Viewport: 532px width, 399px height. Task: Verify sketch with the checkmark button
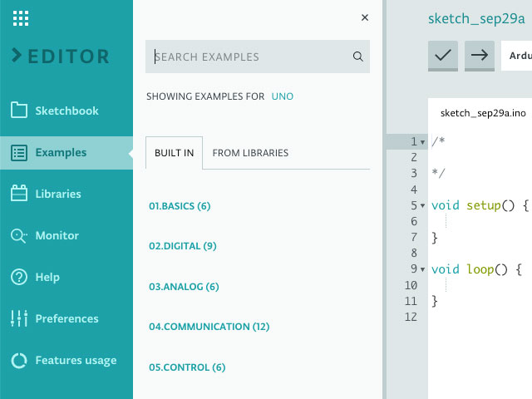(x=443, y=56)
